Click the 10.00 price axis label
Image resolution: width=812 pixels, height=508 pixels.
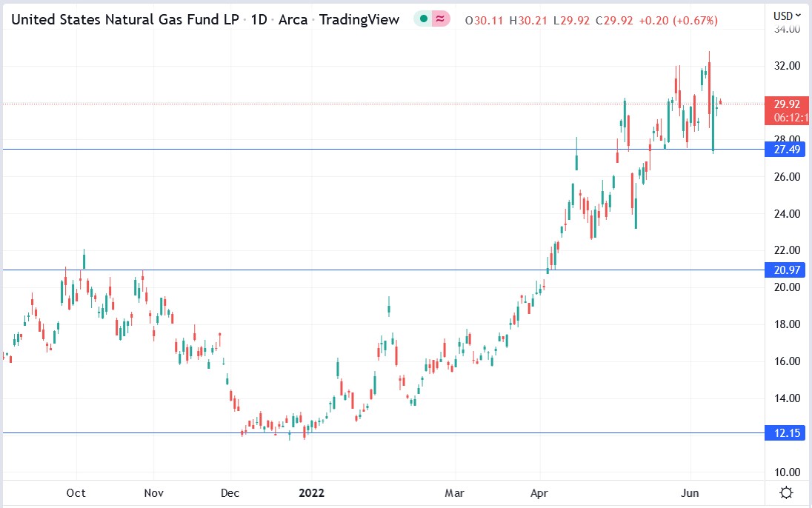pos(787,472)
